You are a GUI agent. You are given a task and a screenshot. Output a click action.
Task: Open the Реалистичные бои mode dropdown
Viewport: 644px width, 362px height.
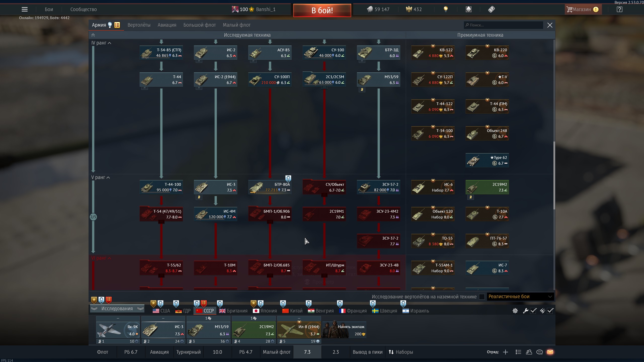(x=520, y=297)
